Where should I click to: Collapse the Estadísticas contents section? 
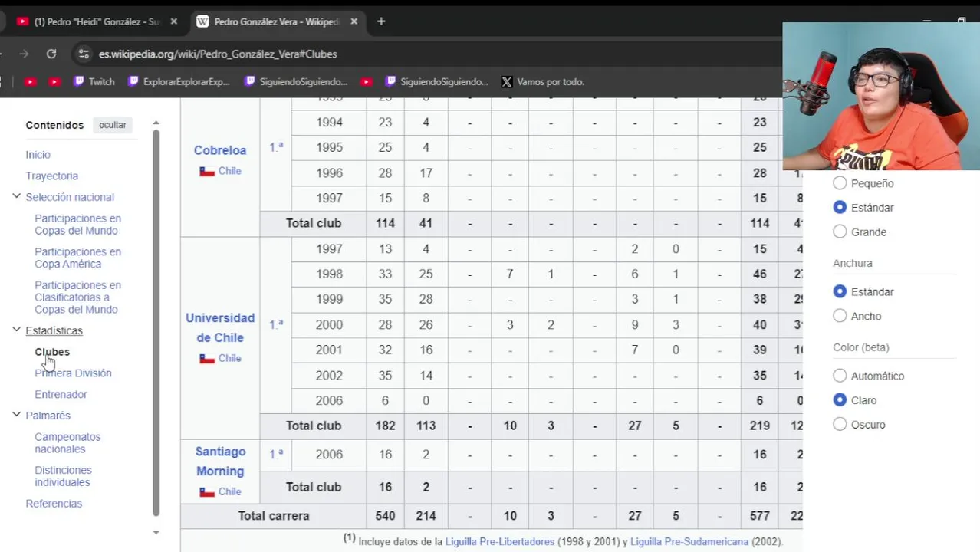click(16, 330)
